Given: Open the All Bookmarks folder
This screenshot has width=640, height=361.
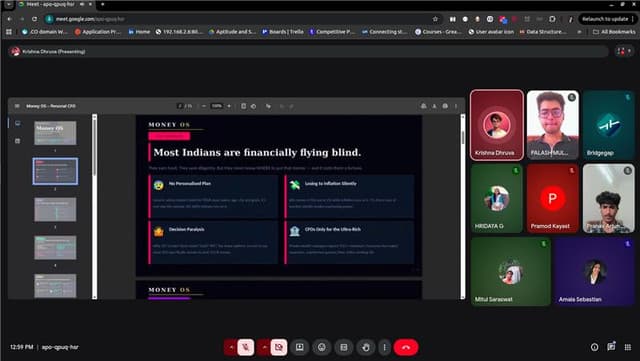Looking at the screenshot, I should click(613, 31).
